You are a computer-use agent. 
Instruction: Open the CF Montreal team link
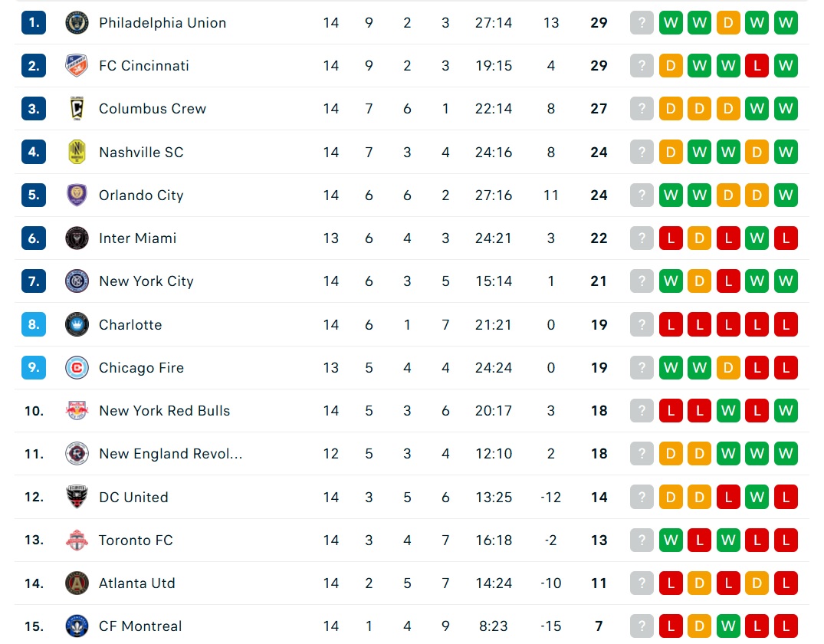(140, 626)
